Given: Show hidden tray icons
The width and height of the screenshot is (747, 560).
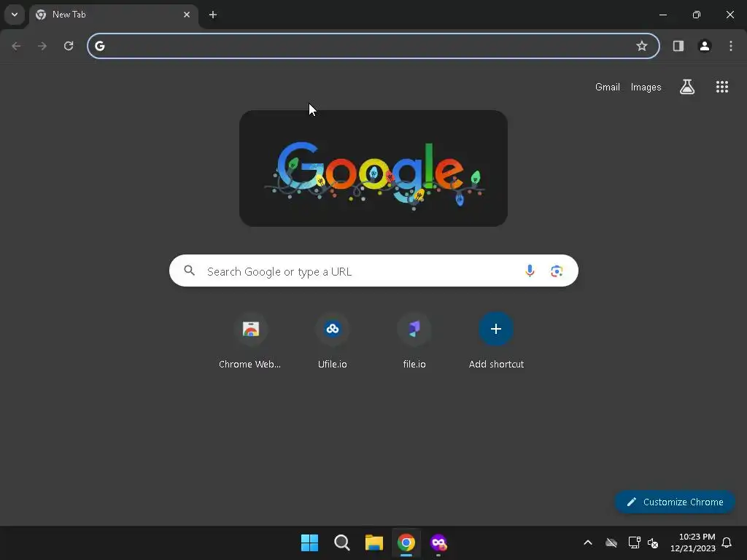Looking at the screenshot, I should (588, 542).
